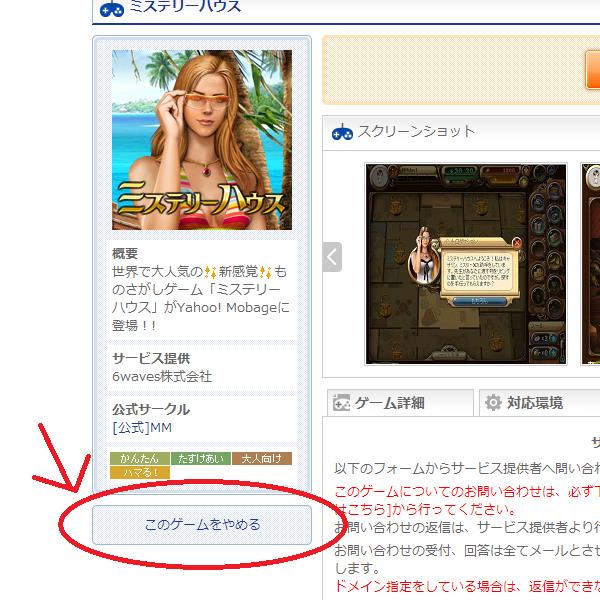Click the 公式サークル heading

click(x=151, y=409)
